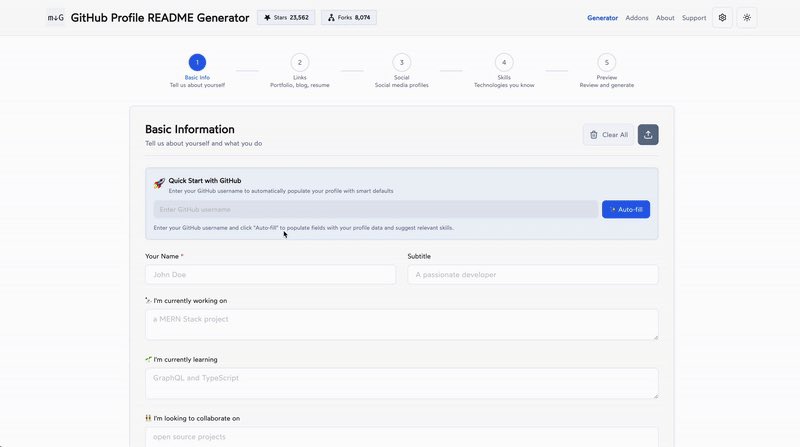The height and width of the screenshot is (447, 800).
Task: Click the telescope icon beside currently working on
Action: [148, 301]
